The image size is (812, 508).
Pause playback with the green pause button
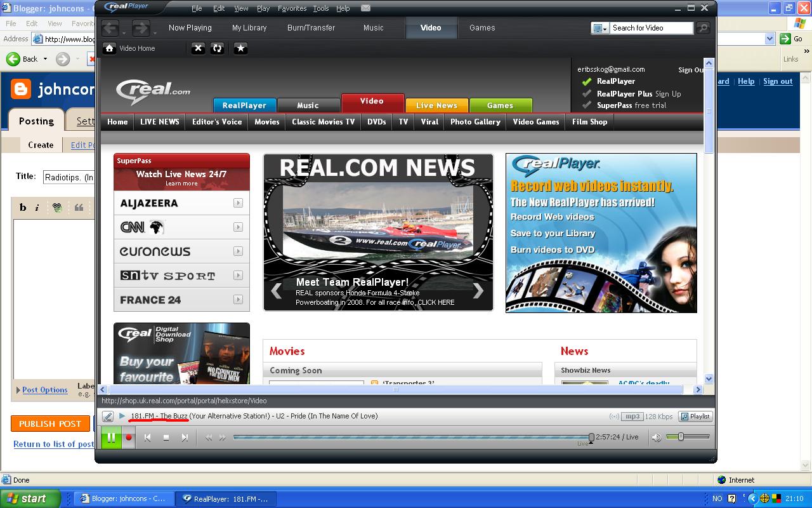click(x=111, y=438)
